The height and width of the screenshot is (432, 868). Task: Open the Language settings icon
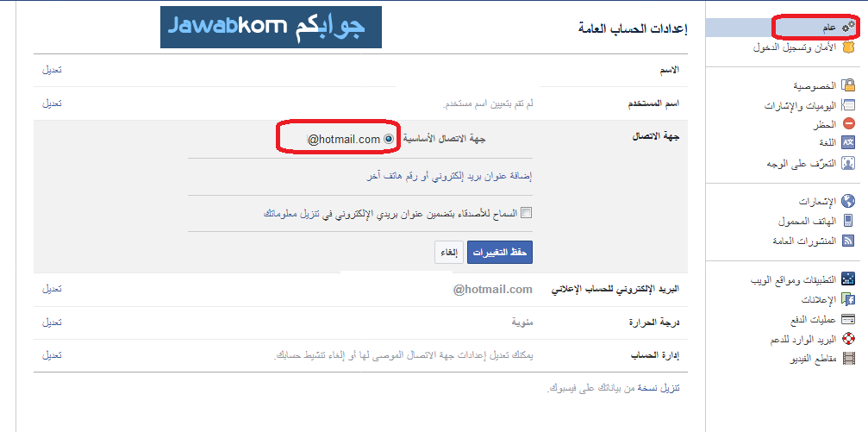(x=848, y=142)
